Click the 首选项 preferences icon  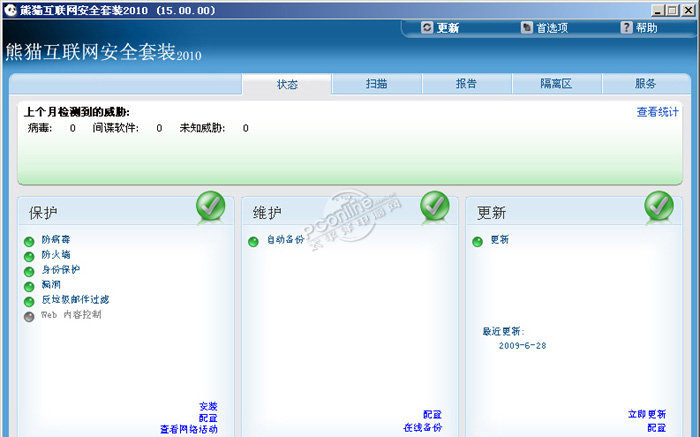coord(527,28)
